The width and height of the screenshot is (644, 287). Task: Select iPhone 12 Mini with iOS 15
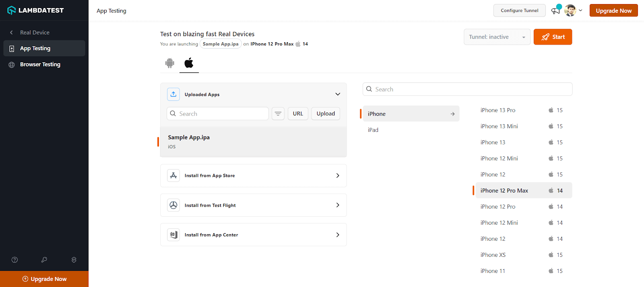524,158
